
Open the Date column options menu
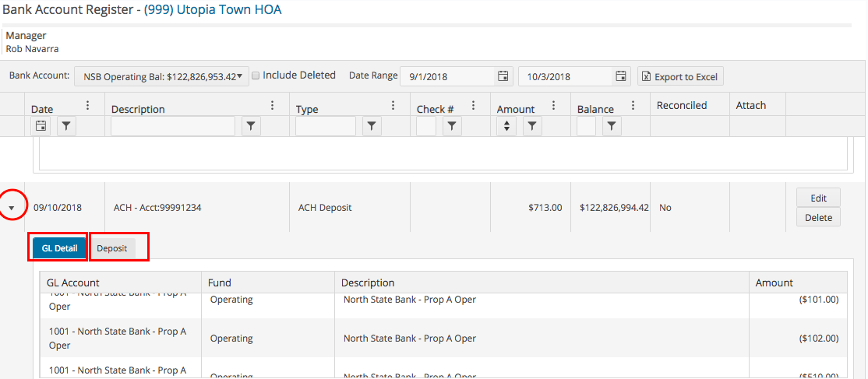[x=86, y=106]
